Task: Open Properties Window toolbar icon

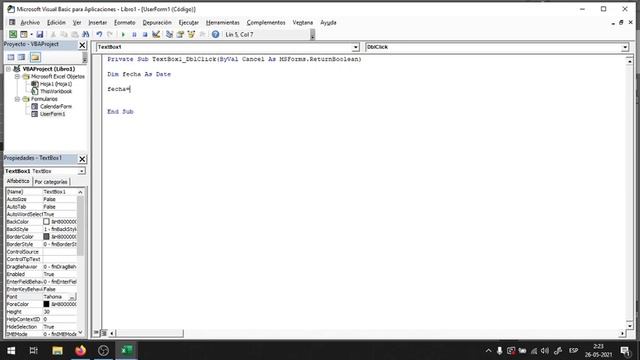Action: (180, 35)
